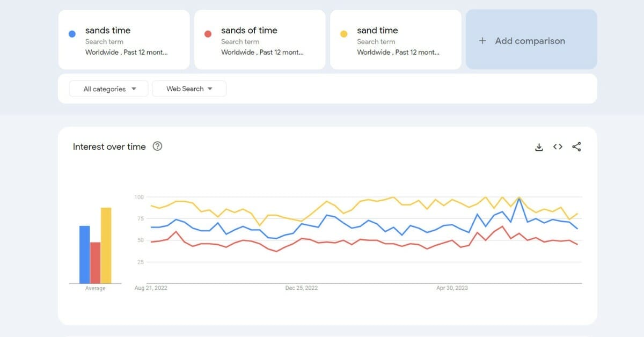The image size is (644, 337).
Task: Click Worldwide, Past 12 months under sand time
Action: [398, 52]
